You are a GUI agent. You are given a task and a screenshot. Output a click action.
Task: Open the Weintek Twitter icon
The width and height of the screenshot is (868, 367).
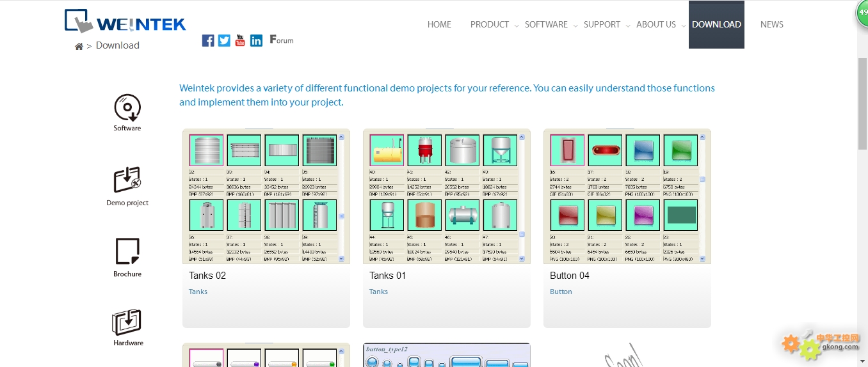[x=224, y=40]
